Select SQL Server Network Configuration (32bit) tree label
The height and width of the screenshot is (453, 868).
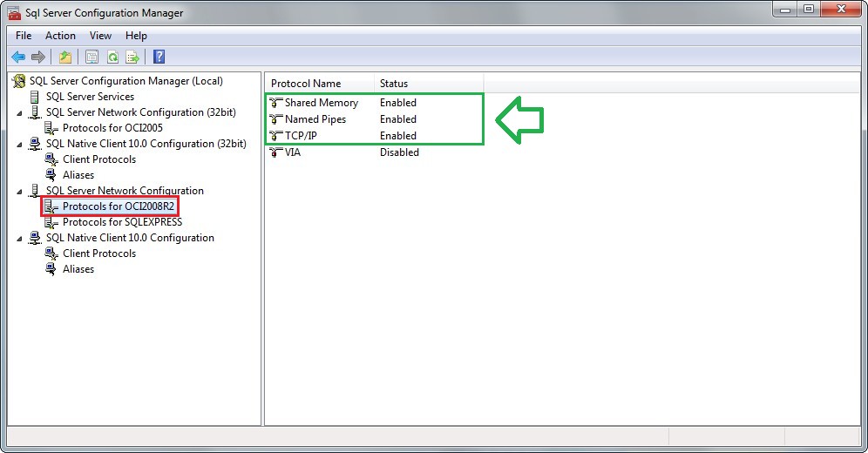[x=140, y=112]
